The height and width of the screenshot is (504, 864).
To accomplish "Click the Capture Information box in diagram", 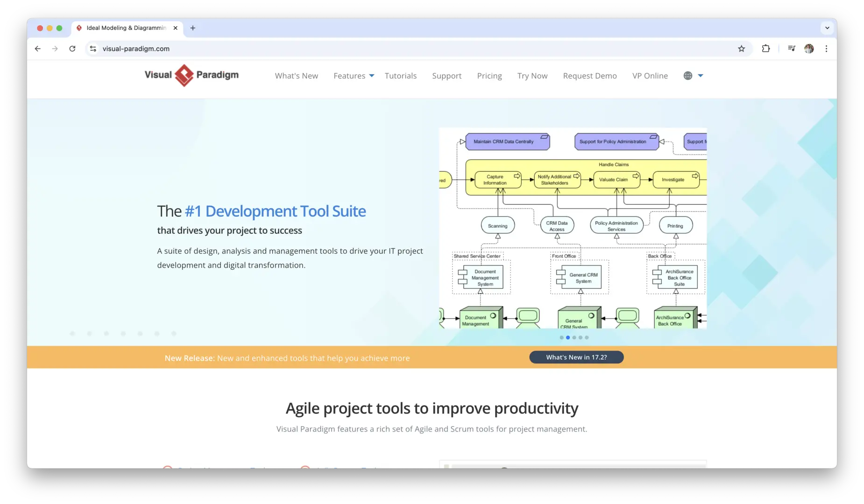I will pyautogui.click(x=498, y=180).
